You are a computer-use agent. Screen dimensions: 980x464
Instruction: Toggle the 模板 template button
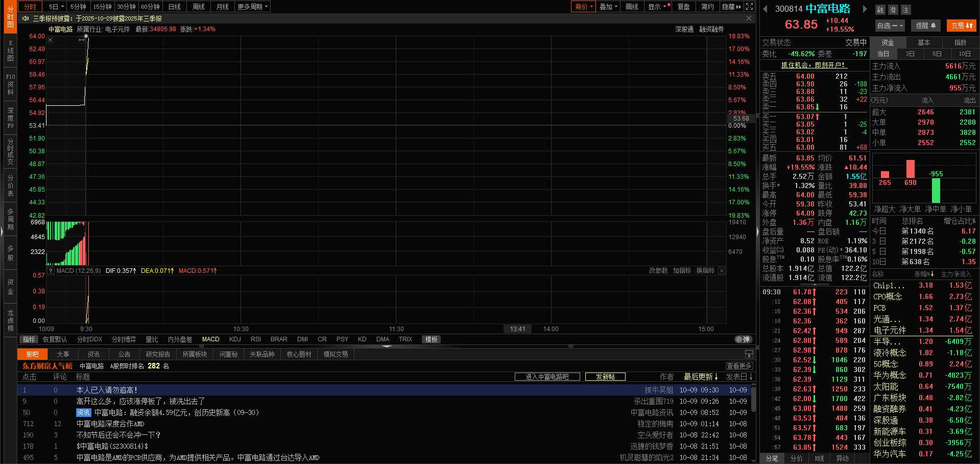pos(432,339)
